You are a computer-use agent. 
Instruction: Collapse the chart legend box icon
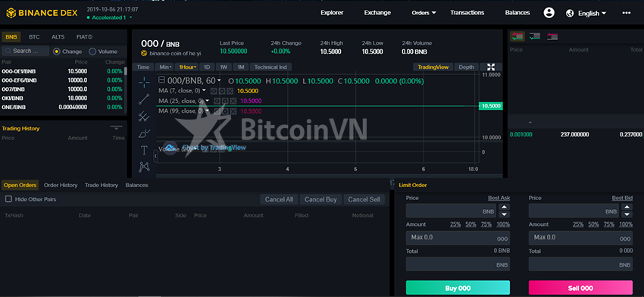[162, 80]
